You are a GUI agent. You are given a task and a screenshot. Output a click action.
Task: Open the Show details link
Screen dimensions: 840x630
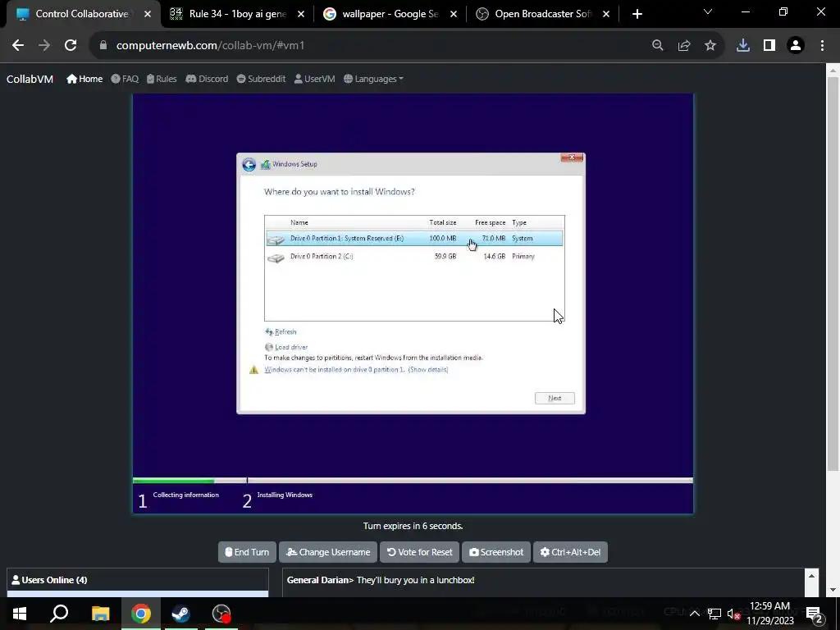pos(428,370)
